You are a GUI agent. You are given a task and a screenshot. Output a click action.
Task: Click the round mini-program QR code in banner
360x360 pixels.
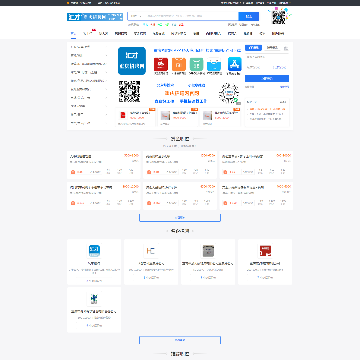(229, 93)
